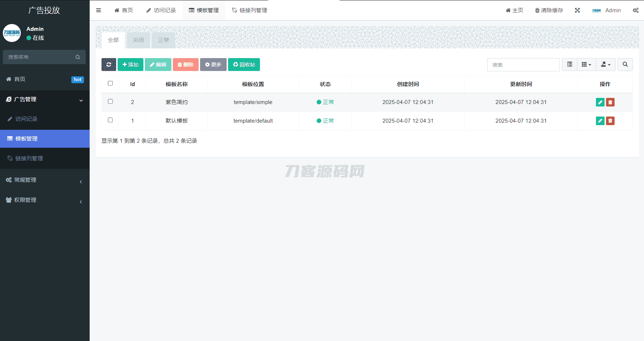Open 链接列管理 in the sidebar

coord(29,158)
